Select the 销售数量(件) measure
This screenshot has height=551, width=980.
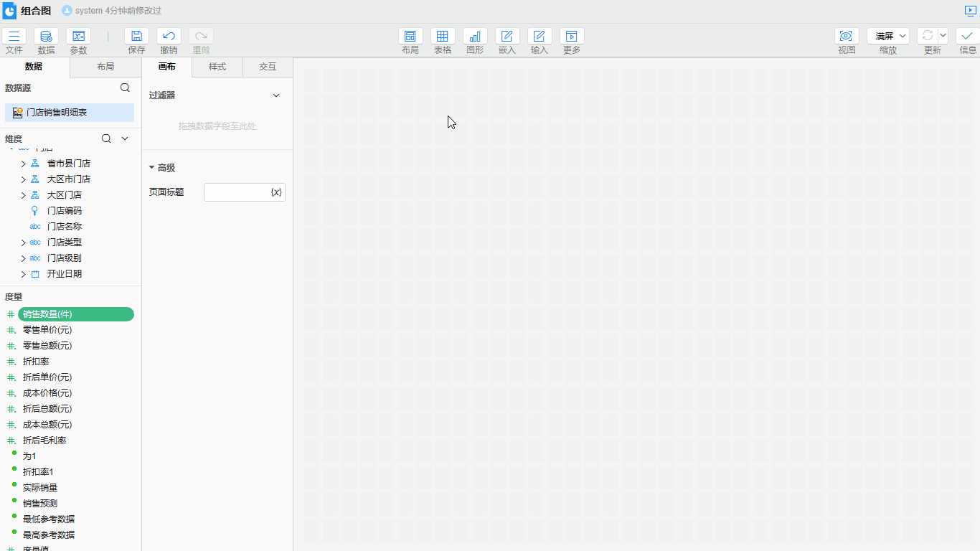point(75,314)
